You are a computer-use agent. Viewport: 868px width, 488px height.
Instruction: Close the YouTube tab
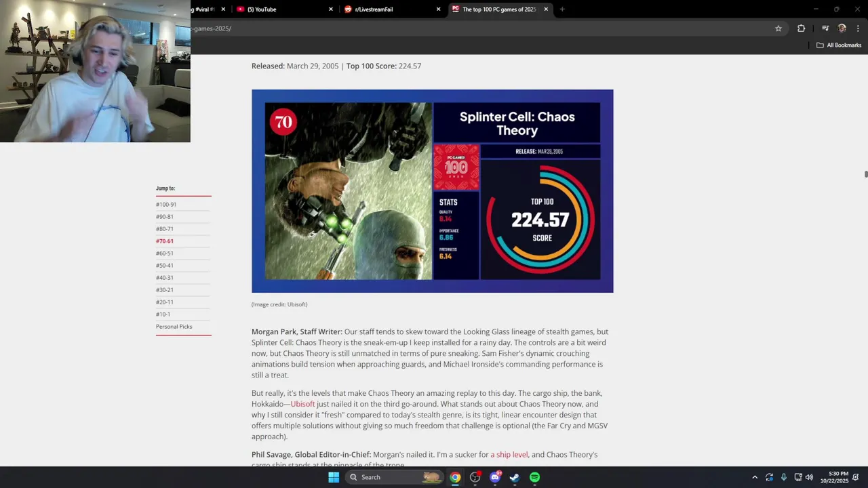pyautogui.click(x=331, y=9)
